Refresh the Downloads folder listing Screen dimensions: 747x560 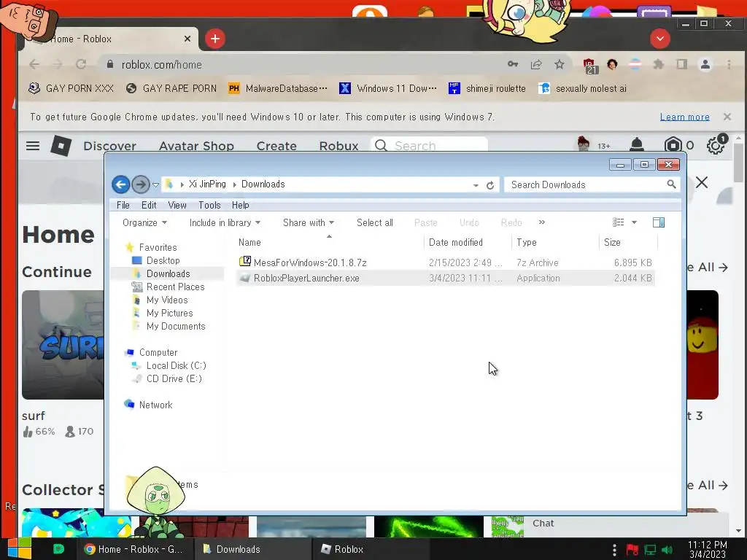click(489, 184)
